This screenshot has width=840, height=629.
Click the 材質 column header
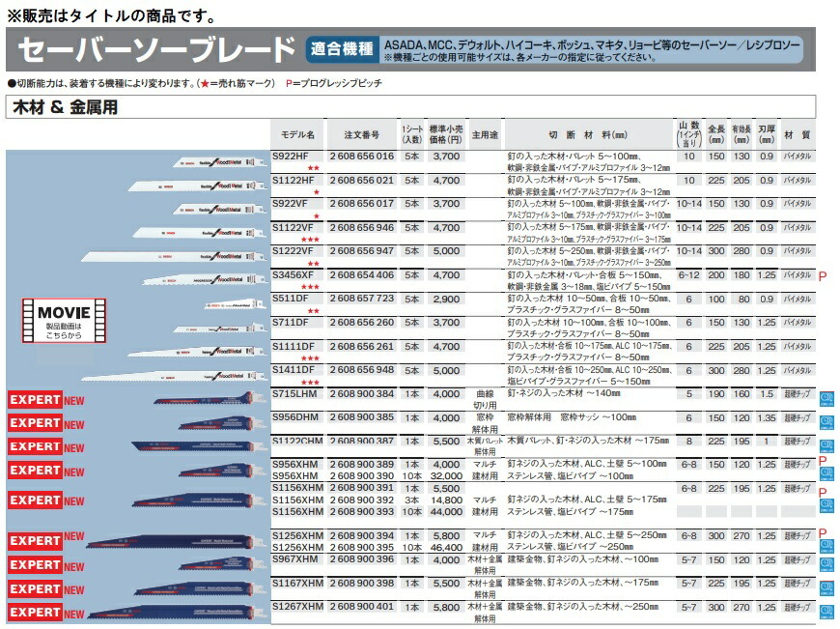pos(798,135)
